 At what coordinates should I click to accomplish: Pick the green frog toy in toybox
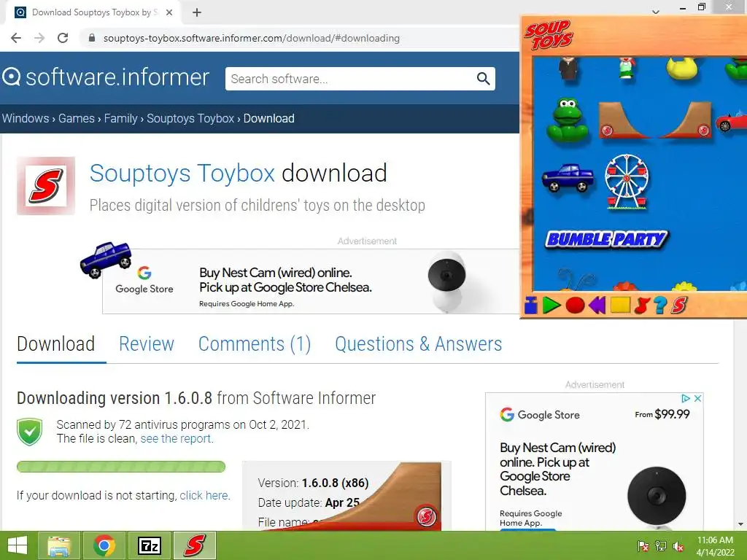click(x=568, y=120)
